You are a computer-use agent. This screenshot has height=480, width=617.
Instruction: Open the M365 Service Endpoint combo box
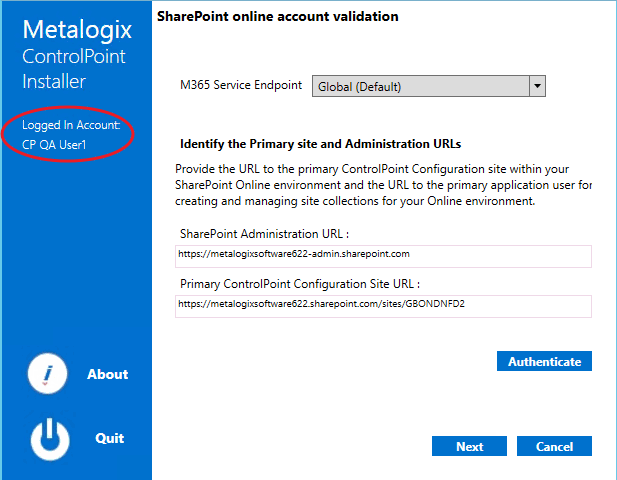click(x=420, y=86)
